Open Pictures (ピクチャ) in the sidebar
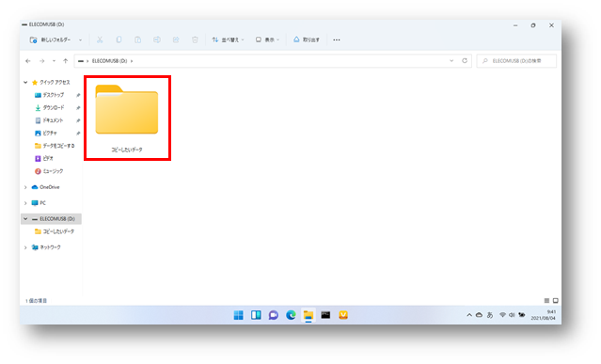This screenshot has width=601, height=364. coord(46,133)
